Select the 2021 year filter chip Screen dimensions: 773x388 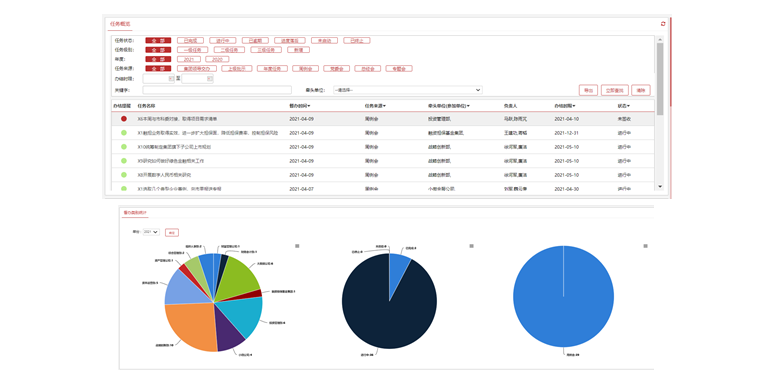click(189, 59)
